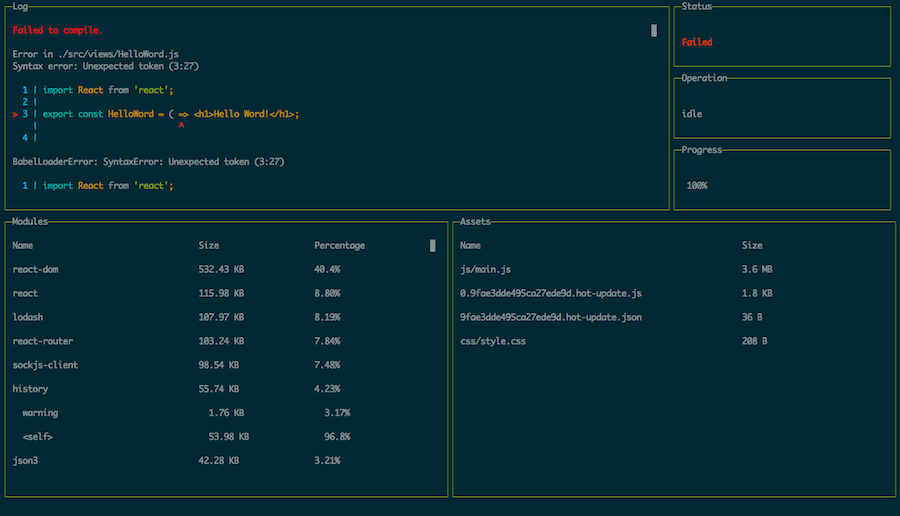Click the 3.6 MB asset size
900x516 pixels.
[x=757, y=269]
